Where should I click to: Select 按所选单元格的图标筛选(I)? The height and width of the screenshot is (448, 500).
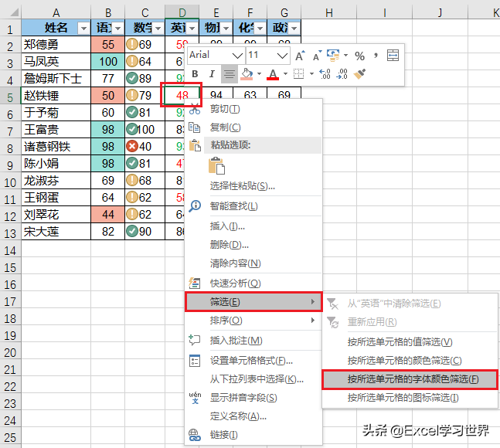410,398
